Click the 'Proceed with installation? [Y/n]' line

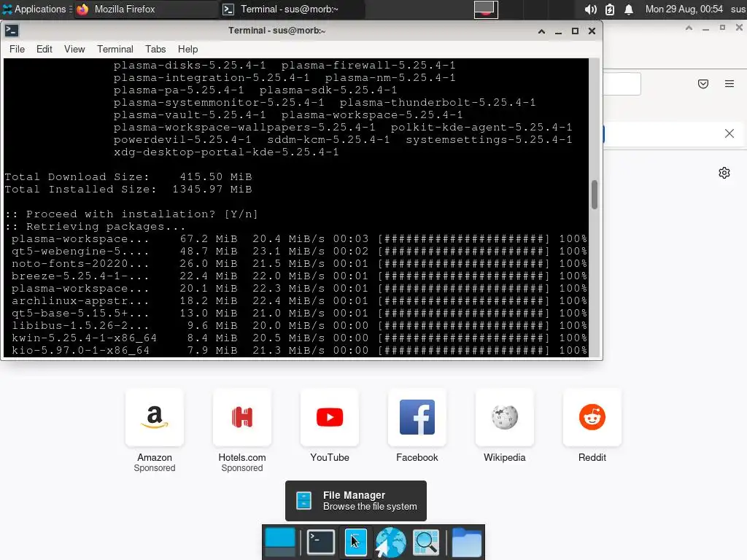(131, 214)
